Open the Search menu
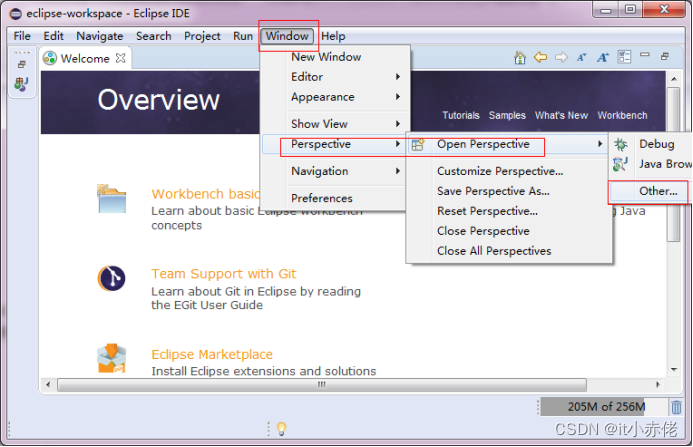 [153, 36]
